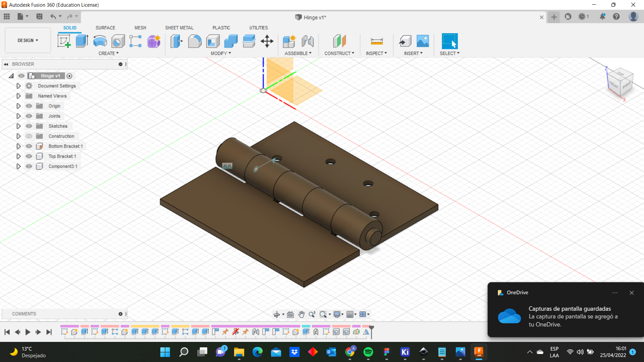Toggle visibility of the Origin folder
This screenshot has height=362, width=644.
click(29, 106)
